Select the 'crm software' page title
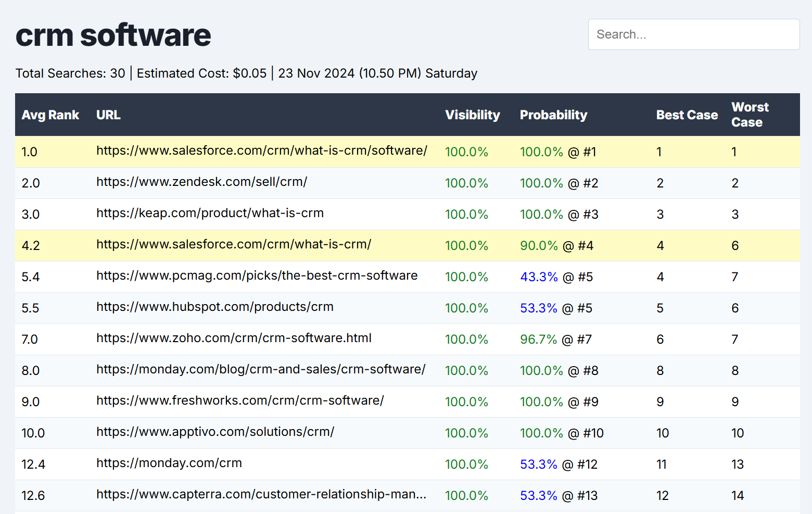The image size is (812, 514). (x=113, y=35)
